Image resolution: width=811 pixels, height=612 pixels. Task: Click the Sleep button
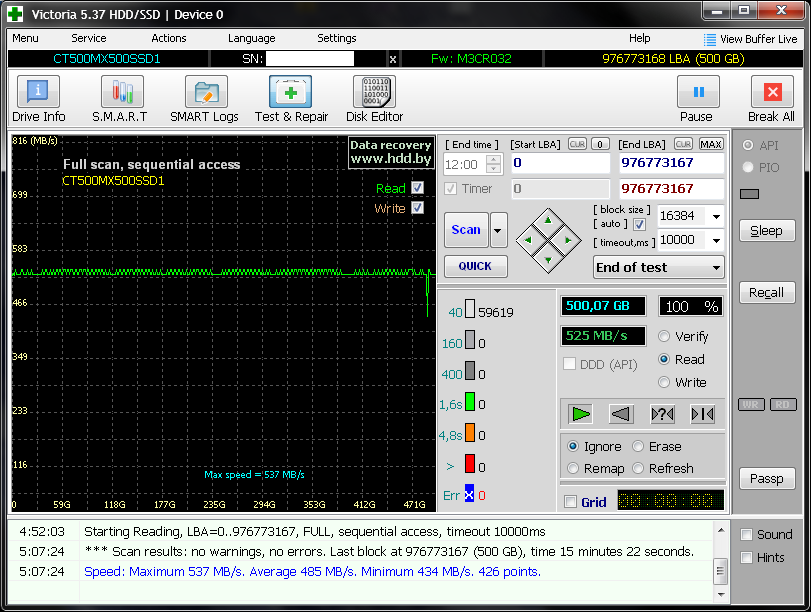767,231
